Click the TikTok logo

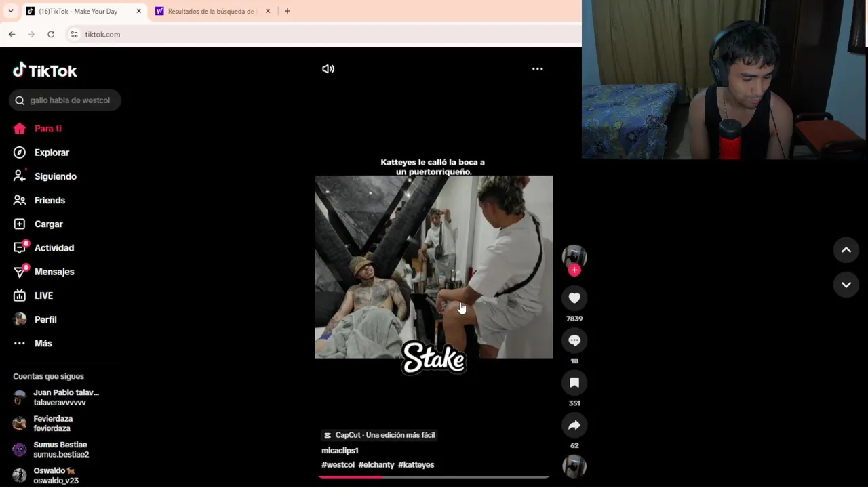pyautogui.click(x=45, y=70)
